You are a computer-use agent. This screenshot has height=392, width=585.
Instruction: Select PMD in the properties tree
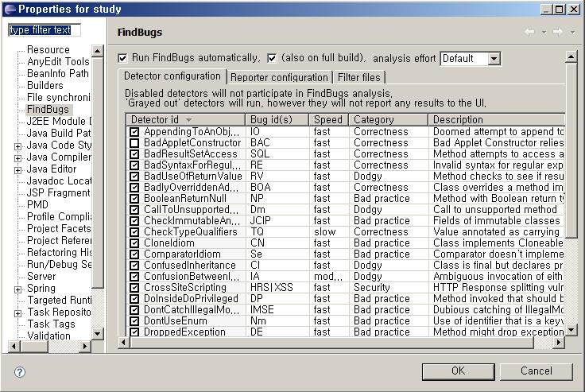tap(37, 204)
